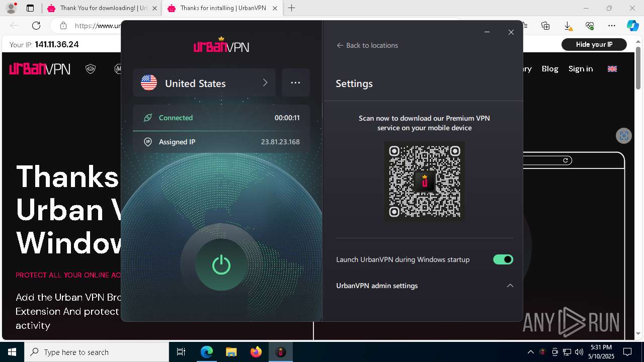Switch to 'Thank You for downloading!' tab
The height and width of the screenshot is (362, 644).
pyautogui.click(x=102, y=8)
